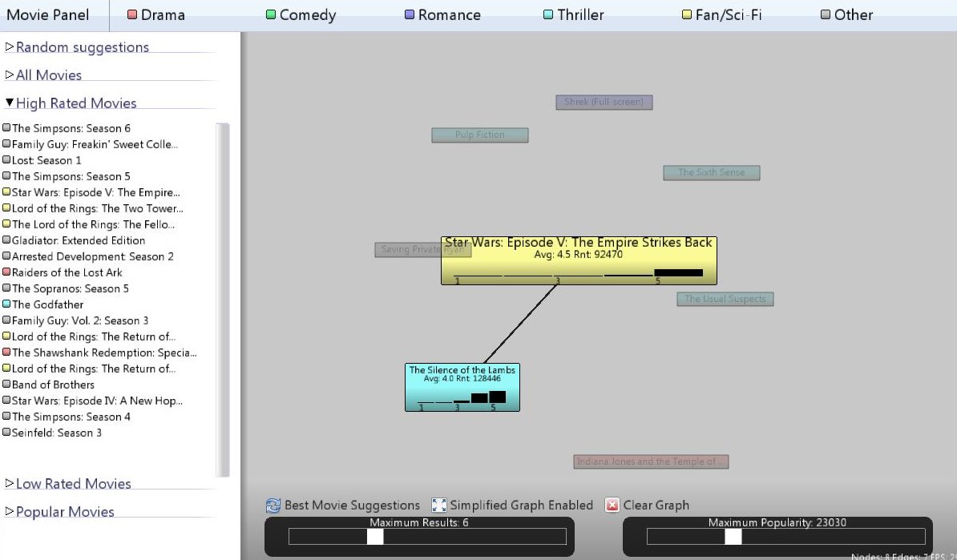Click Simplified Graph Enabled button
Image resolution: width=957 pixels, height=560 pixels.
click(513, 505)
